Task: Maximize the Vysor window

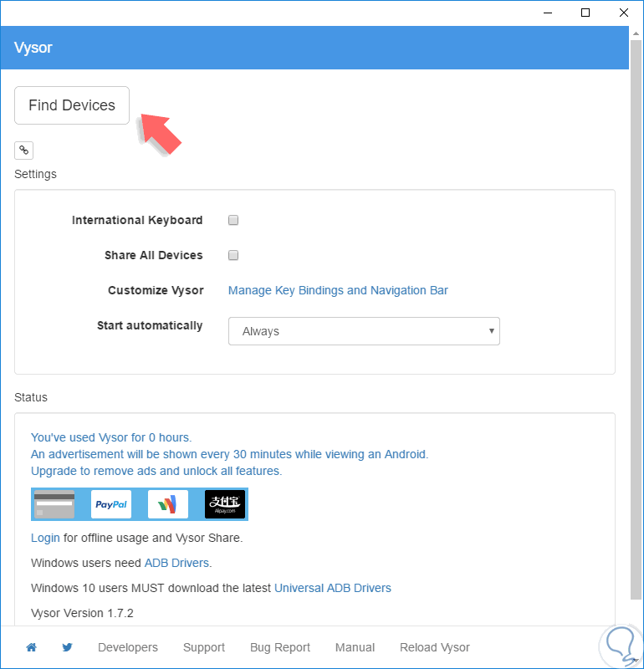Action: tap(585, 13)
